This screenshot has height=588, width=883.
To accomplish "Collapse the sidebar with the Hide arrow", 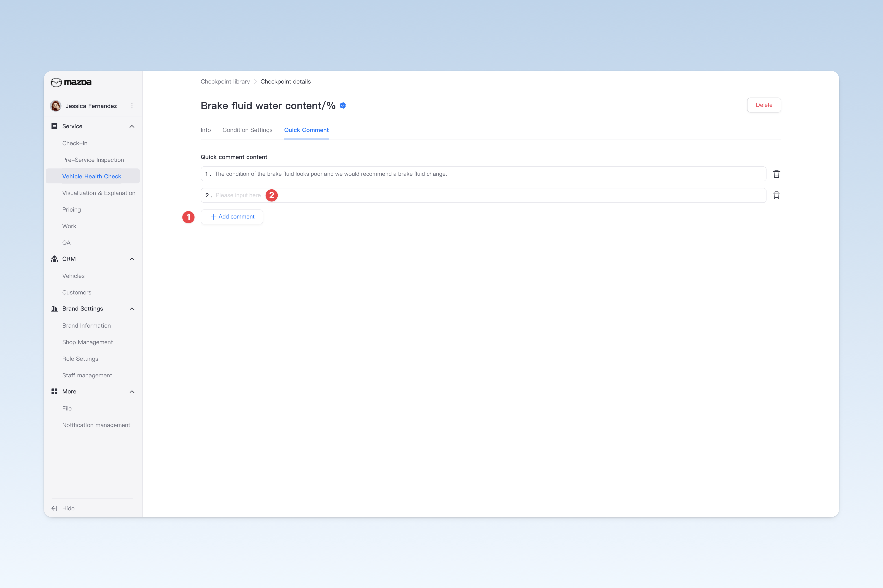I will coord(54,508).
